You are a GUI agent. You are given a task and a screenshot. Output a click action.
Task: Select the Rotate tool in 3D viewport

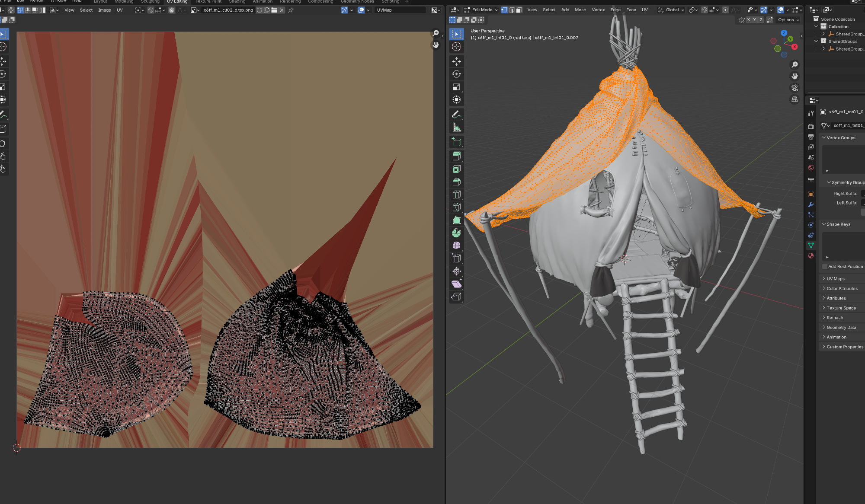[456, 74]
